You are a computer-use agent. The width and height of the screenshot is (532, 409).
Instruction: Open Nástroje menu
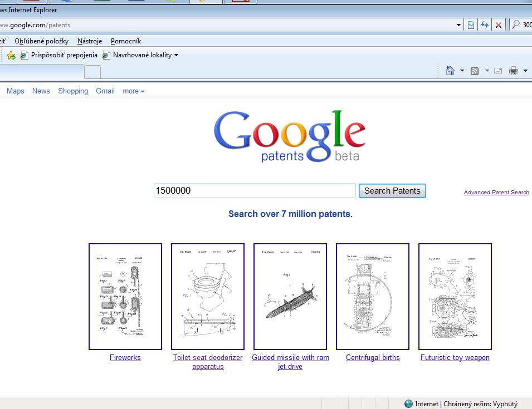[x=90, y=41]
